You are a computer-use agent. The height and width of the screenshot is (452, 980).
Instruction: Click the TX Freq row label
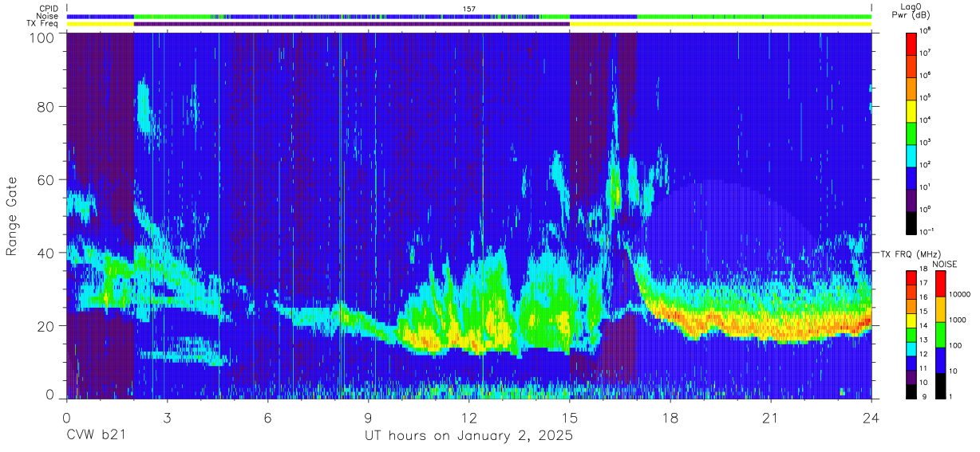point(43,24)
